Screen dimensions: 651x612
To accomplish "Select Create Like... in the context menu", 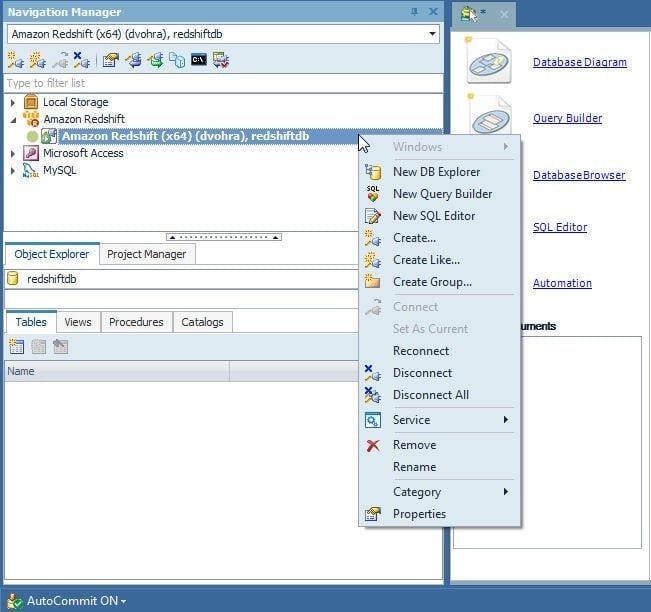I will point(439,260).
